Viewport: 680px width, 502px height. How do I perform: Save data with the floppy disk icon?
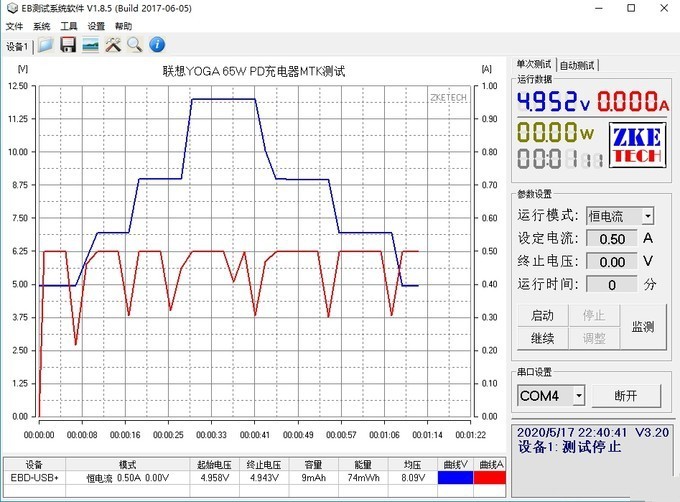[68, 45]
